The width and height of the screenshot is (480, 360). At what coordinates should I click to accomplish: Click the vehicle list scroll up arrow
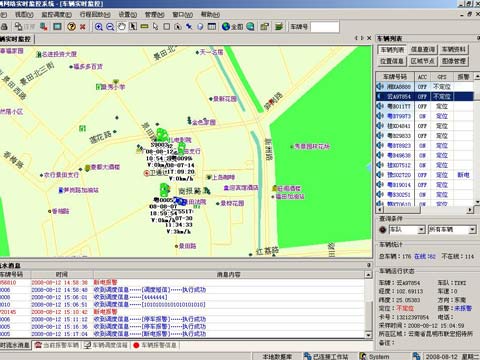[477, 77]
